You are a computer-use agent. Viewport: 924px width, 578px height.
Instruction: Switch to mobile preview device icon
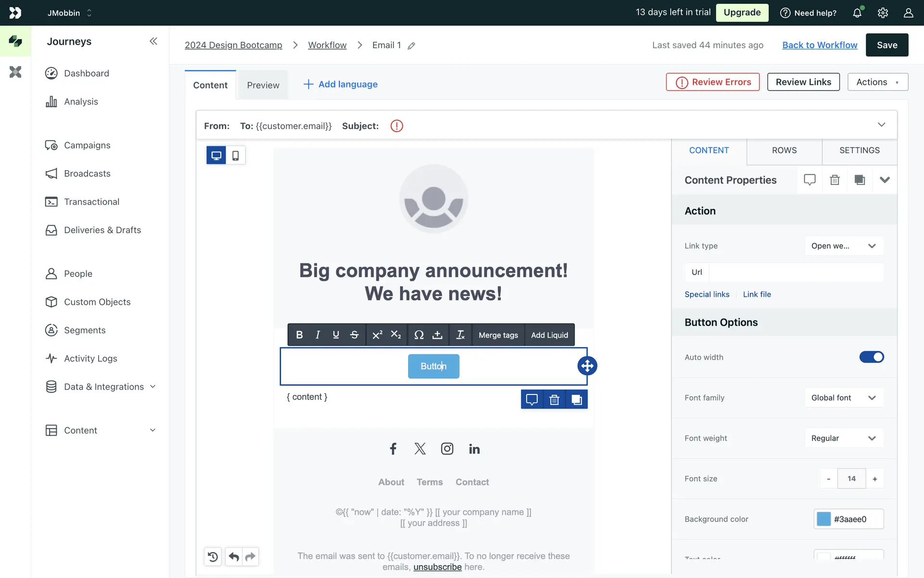click(x=235, y=156)
